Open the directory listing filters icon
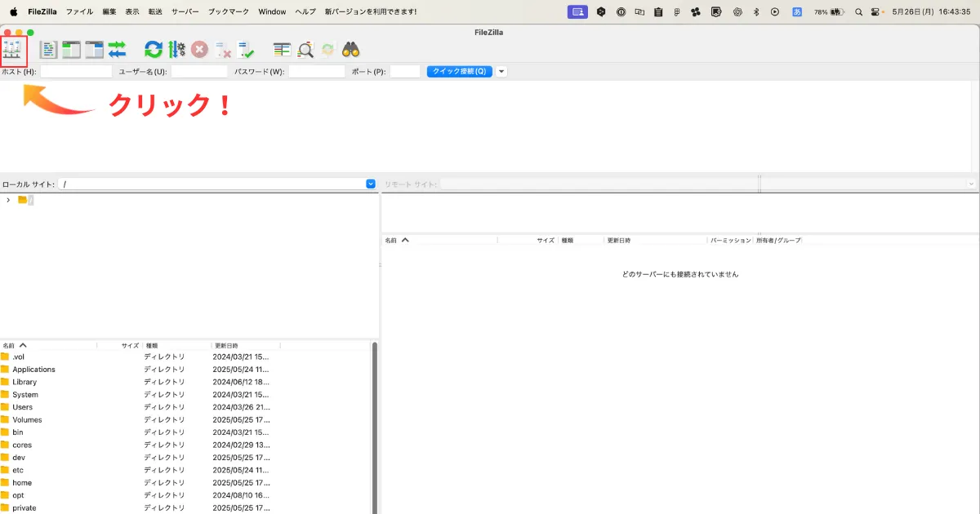Viewport: 980px width, 514px height. pyautogui.click(x=282, y=50)
